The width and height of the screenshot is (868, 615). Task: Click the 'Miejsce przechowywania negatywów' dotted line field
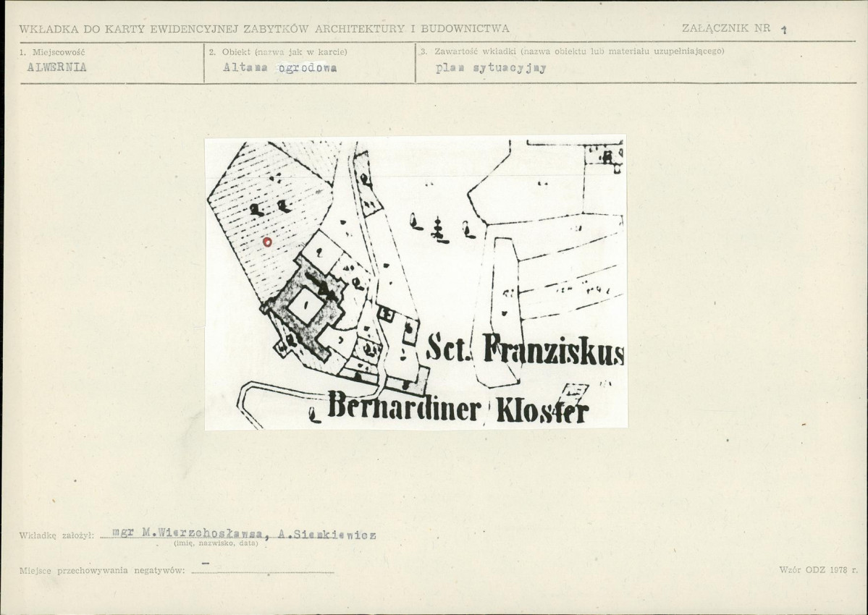coord(262,570)
